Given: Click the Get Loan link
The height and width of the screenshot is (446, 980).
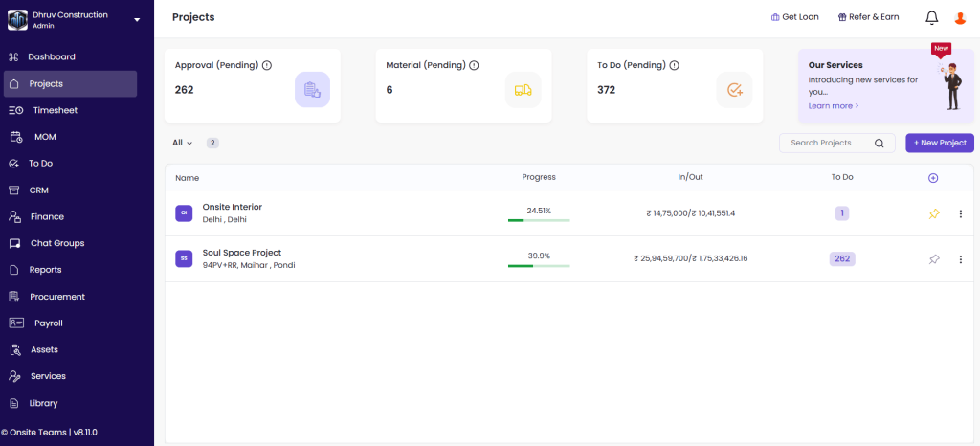Looking at the screenshot, I should pyautogui.click(x=794, y=17).
